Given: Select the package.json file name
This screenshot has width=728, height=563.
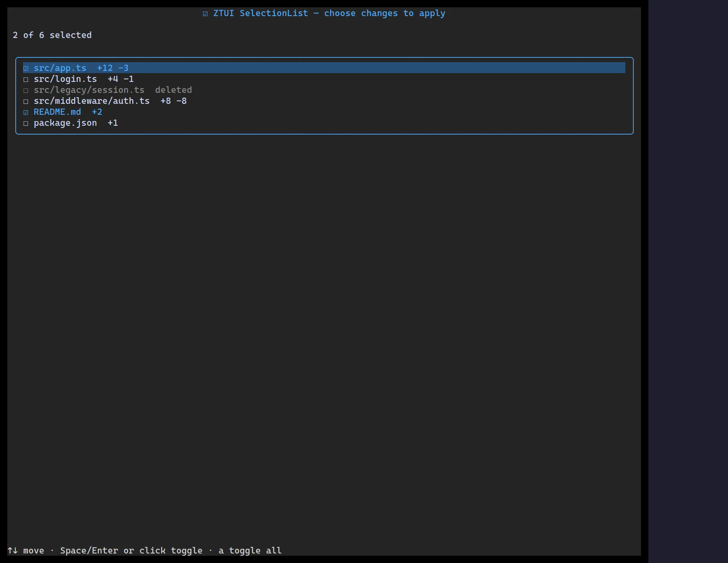Looking at the screenshot, I should tap(65, 123).
